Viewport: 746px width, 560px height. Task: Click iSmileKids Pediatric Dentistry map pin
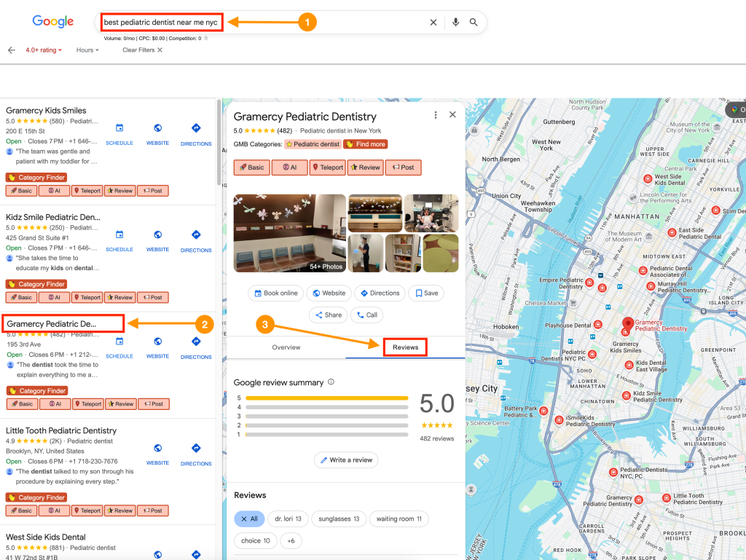[x=559, y=419]
